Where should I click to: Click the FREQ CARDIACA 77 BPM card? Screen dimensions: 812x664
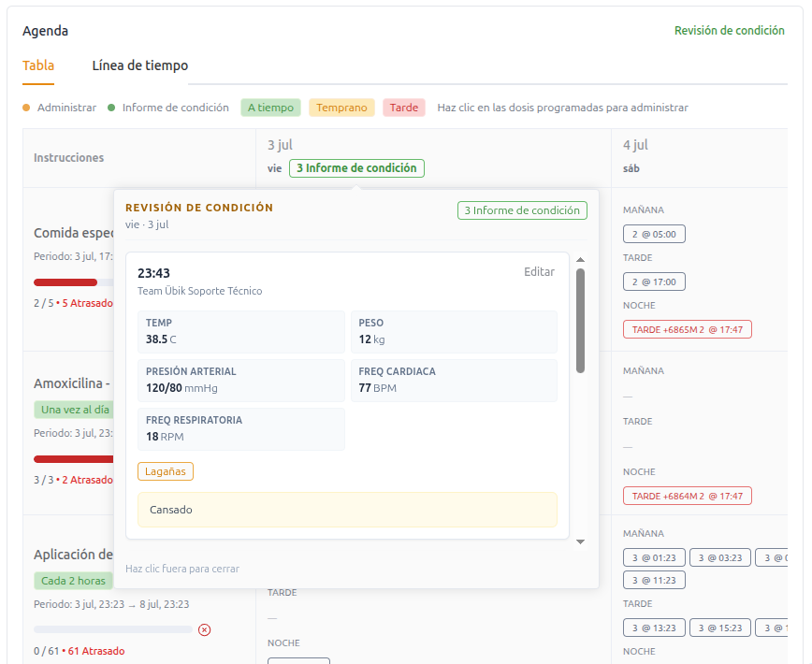[x=454, y=381]
